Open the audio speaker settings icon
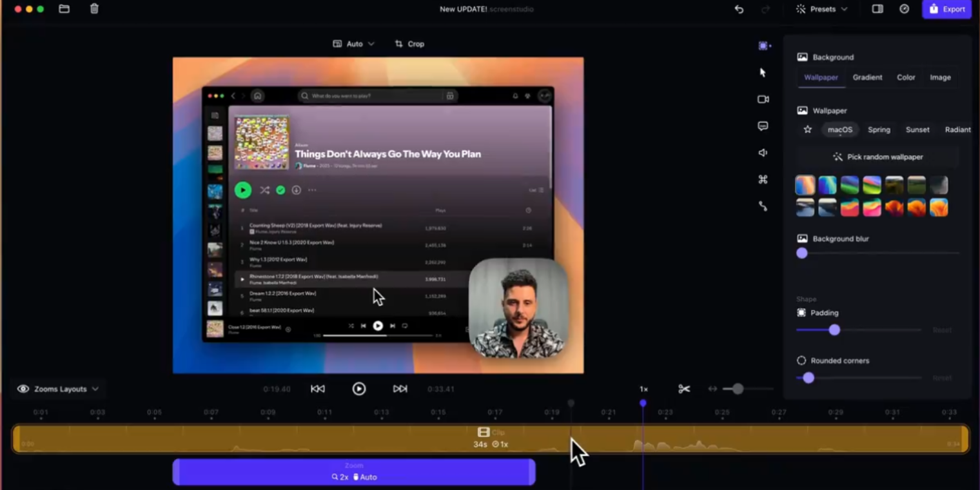Screen dimensions: 980x490 pos(763,153)
